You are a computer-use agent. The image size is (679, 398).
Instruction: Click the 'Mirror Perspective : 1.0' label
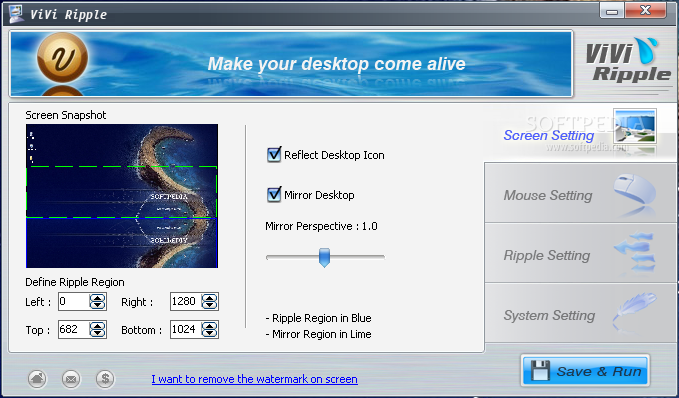pos(321,226)
